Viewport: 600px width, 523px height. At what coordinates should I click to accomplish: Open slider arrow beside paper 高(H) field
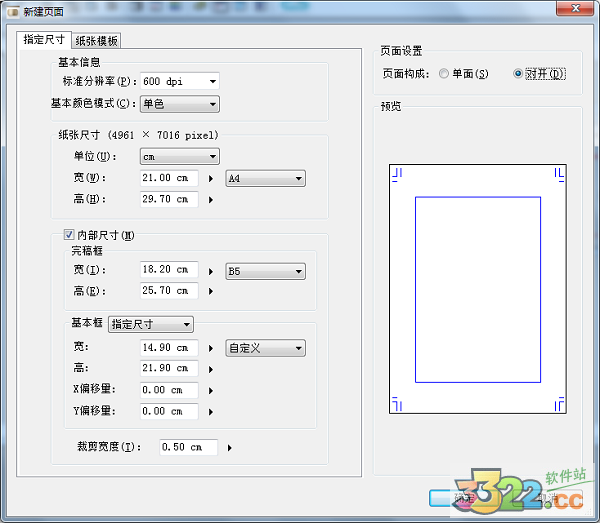coord(211,200)
